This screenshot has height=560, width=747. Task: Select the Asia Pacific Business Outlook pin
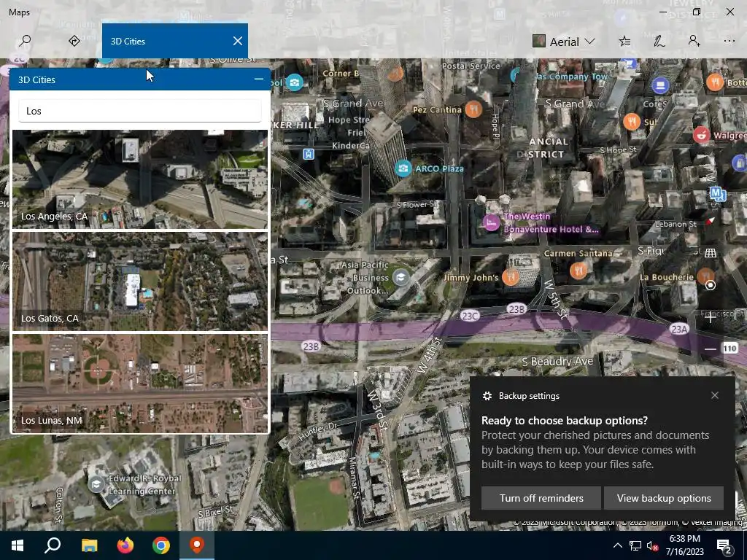pyautogui.click(x=401, y=277)
